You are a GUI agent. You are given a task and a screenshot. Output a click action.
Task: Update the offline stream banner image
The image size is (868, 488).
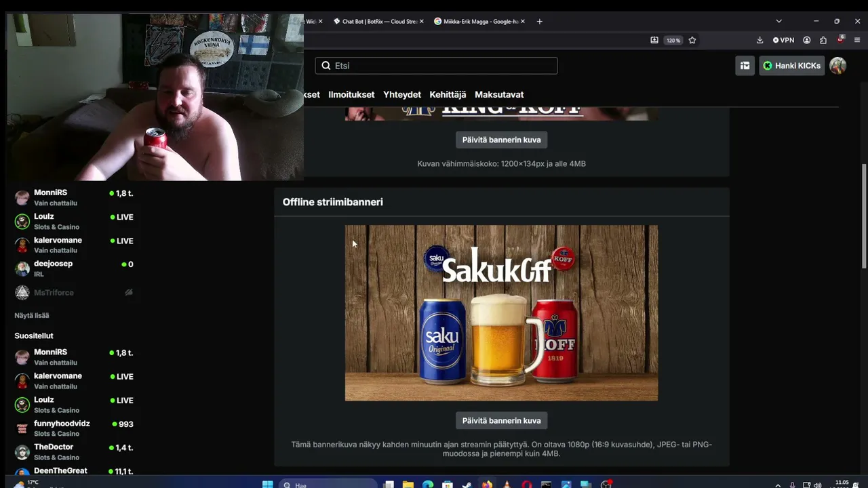pos(502,421)
